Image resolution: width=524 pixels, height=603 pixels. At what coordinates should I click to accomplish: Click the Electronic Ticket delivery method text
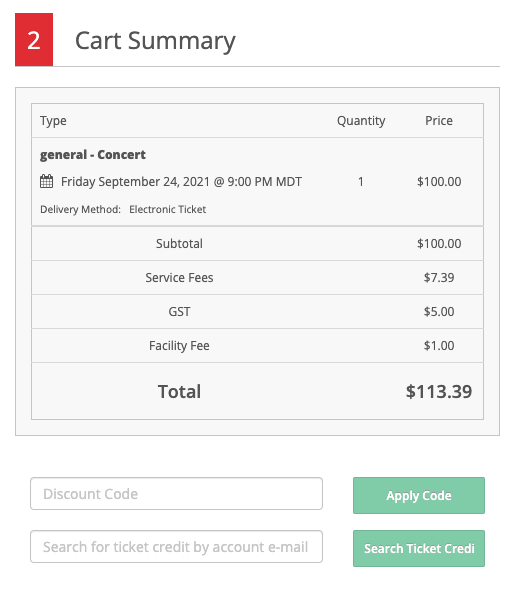(x=168, y=209)
